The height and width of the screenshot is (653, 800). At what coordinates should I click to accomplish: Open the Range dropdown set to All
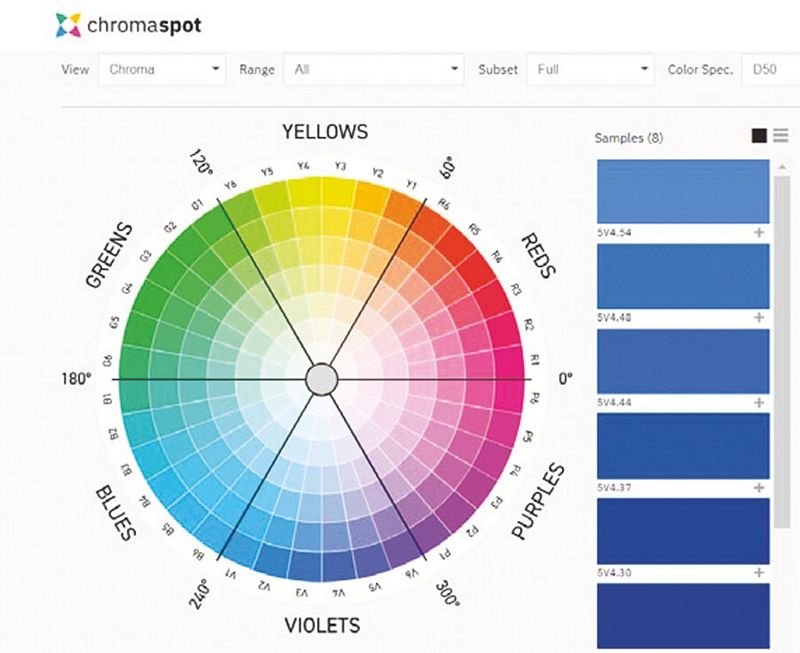pos(374,70)
